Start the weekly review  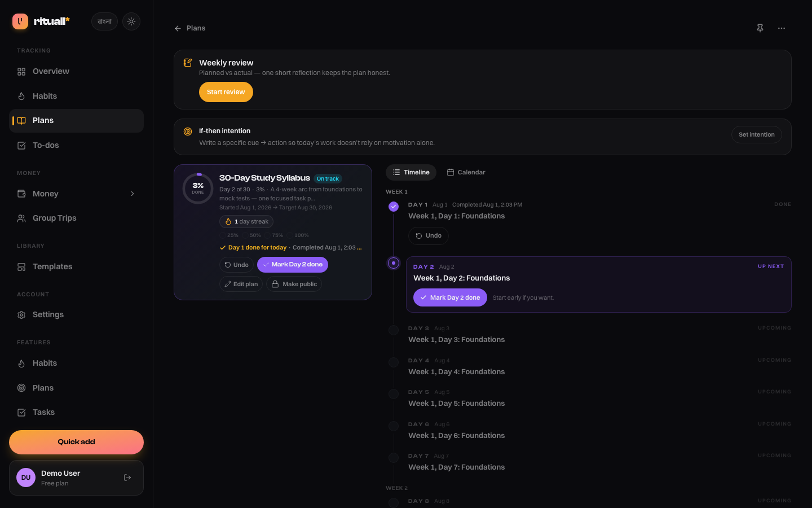click(x=226, y=92)
